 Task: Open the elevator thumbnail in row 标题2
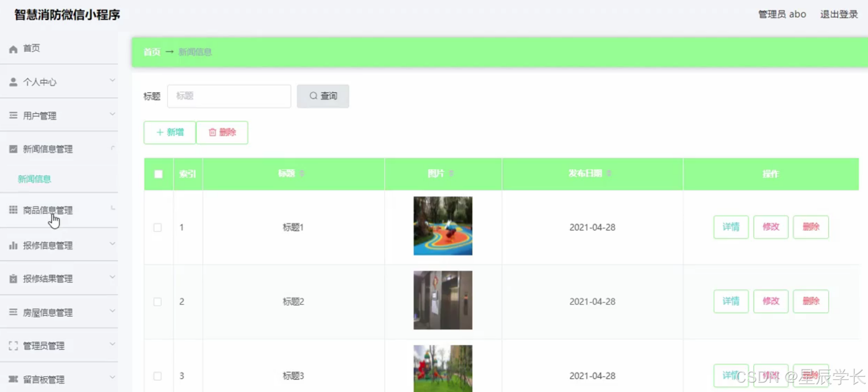[443, 300]
